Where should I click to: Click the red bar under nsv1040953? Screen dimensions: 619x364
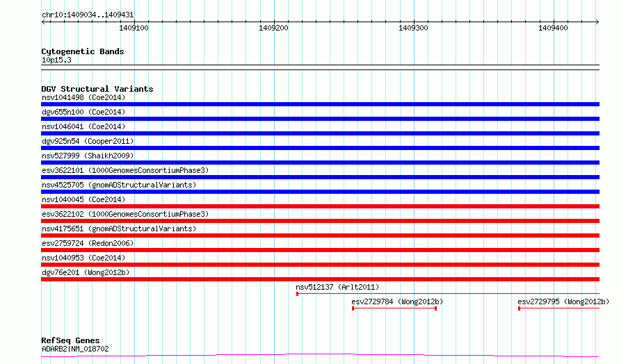tap(320, 265)
